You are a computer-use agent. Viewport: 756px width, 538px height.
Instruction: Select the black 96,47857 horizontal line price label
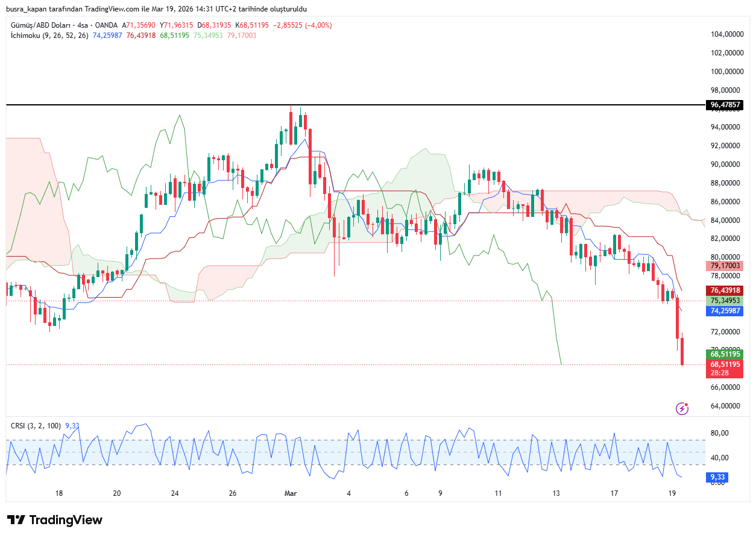point(725,105)
